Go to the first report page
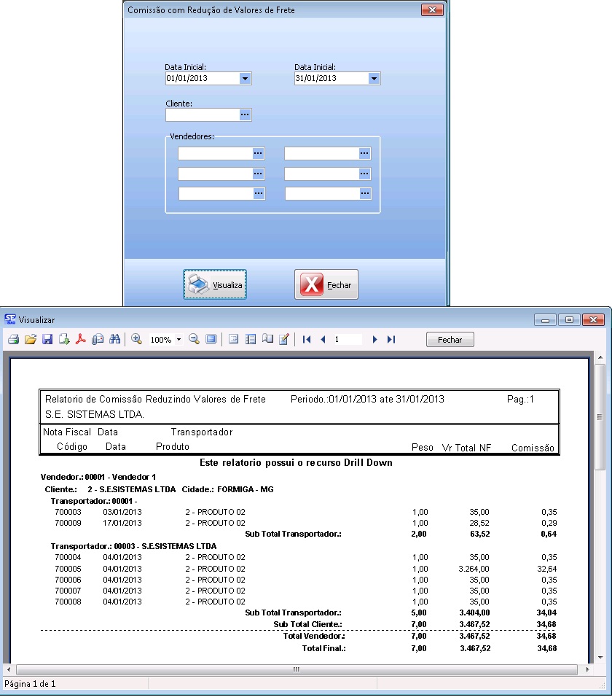This screenshot has width=612, height=700. pos(307,340)
